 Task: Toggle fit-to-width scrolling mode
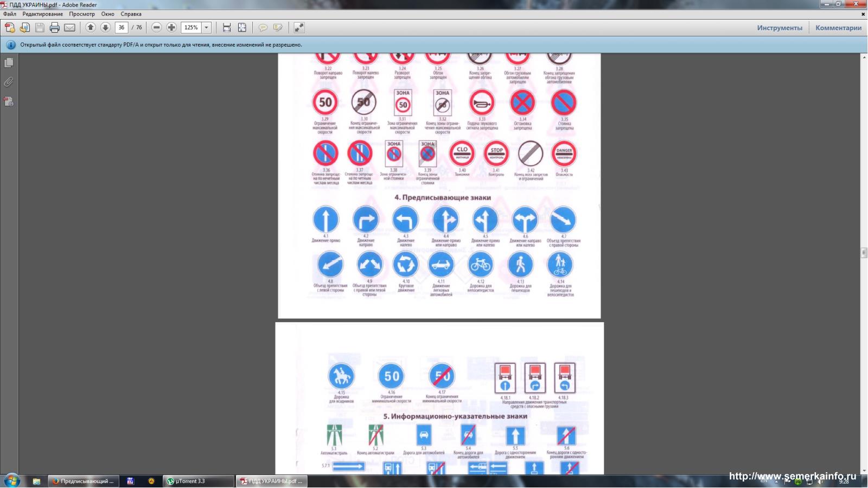pos(227,28)
